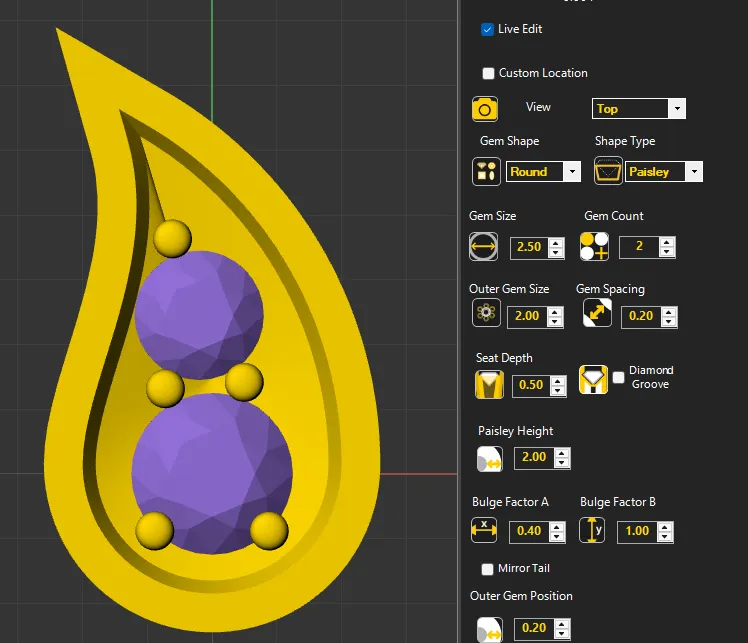This screenshot has height=643, width=748.
Task: Disable the Live Edit checkbox
Action: pos(488,29)
